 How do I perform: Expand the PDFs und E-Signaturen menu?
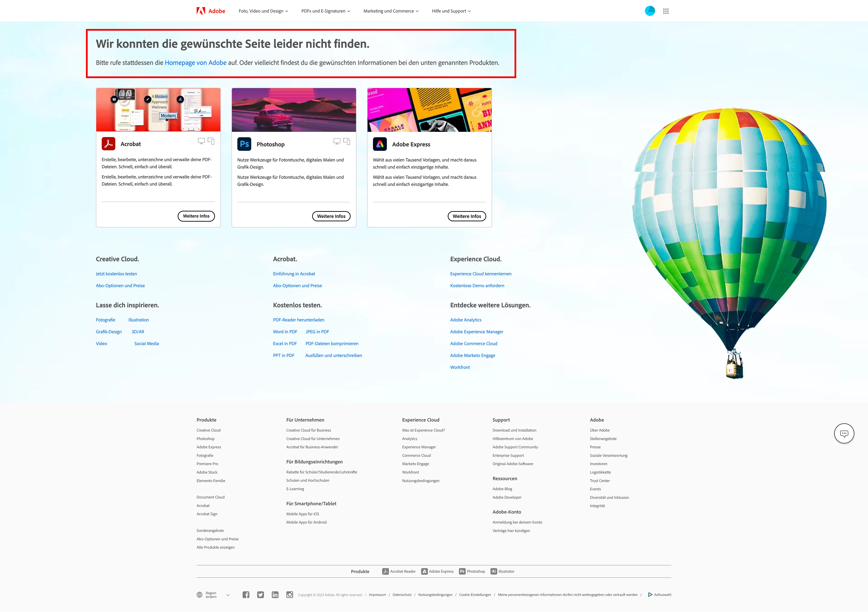point(325,11)
